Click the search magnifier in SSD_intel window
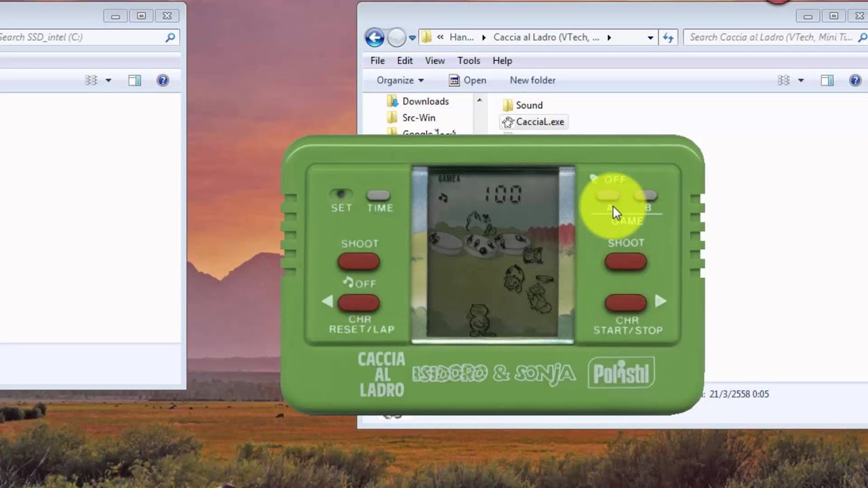 pos(170,37)
